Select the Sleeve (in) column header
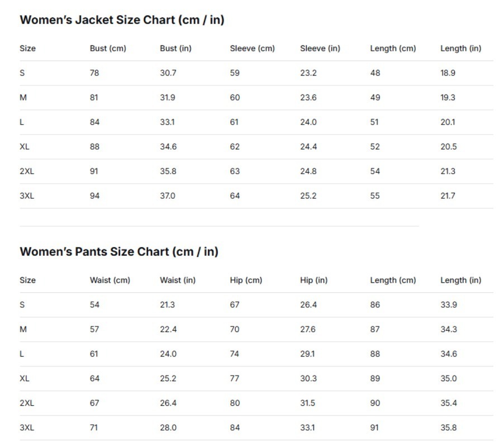The image size is (504, 447). (320, 49)
